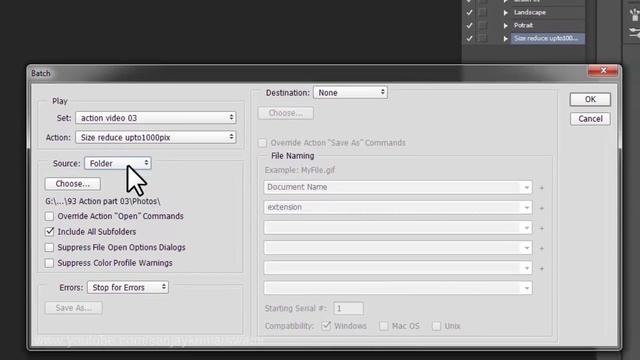This screenshot has width=640, height=360.
Task: Expand the Landscape action in Actions panel
Action: 506,13
